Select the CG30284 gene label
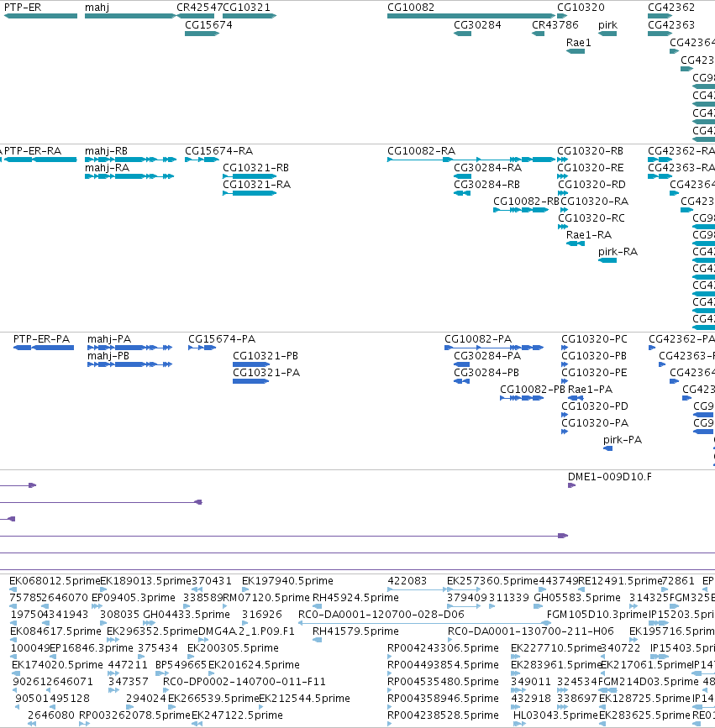715x728 pixels. click(x=477, y=25)
